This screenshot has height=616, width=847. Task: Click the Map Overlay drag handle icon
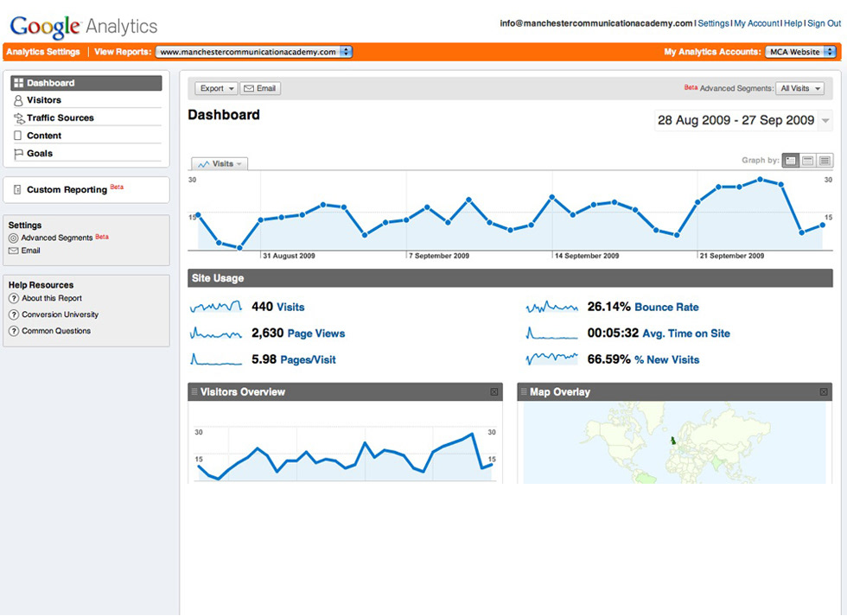524,392
